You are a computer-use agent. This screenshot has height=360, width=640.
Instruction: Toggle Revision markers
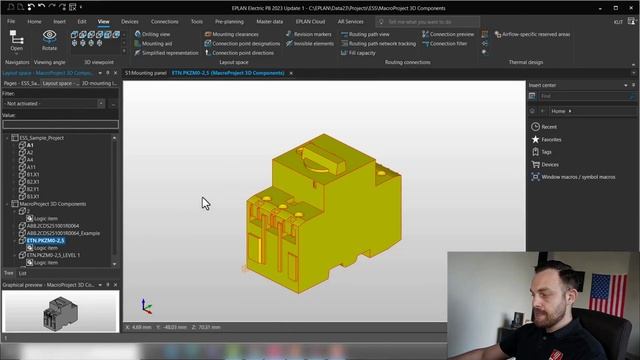pos(309,34)
